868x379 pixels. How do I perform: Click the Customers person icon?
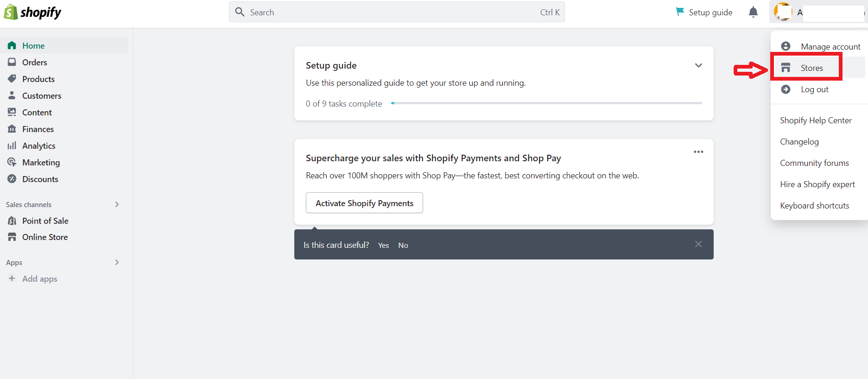point(12,95)
